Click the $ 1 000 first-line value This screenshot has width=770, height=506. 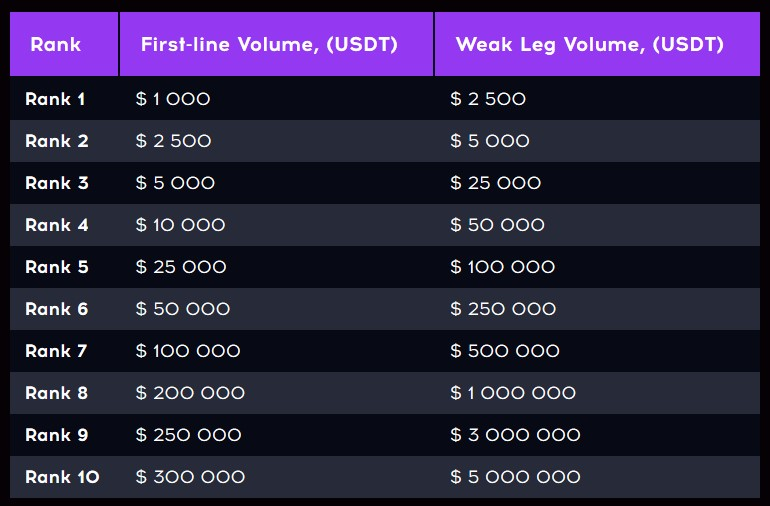click(173, 99)
